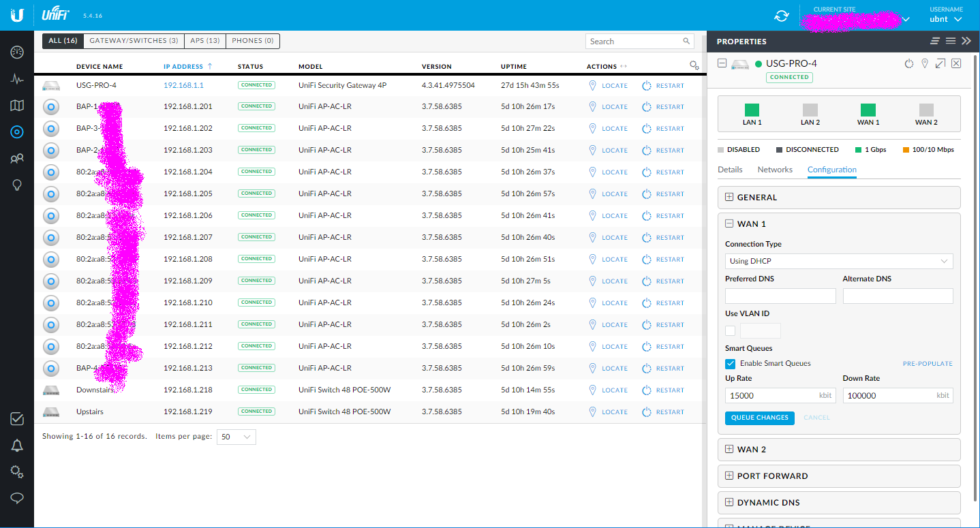Check the Use VLAN ID checkbox
The width and height of the screenshot is (980, 528).
coord(731,331)
